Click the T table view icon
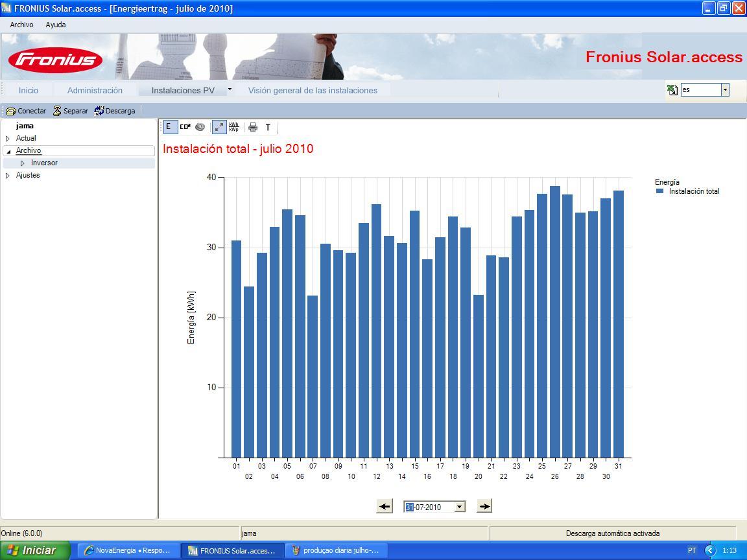Image resolution: width=747 pixels, height=560 pixels. pos(268,127)
